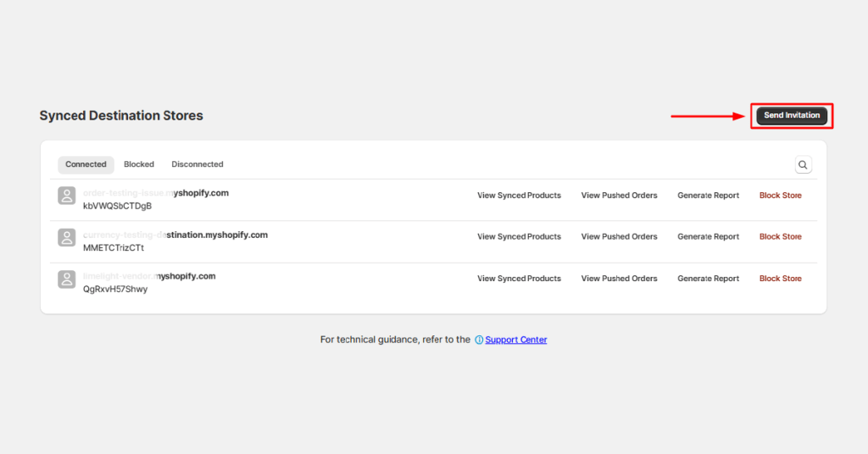Generate Report for order-testing-issue store

pyautogui.click(x=708, y=196)
